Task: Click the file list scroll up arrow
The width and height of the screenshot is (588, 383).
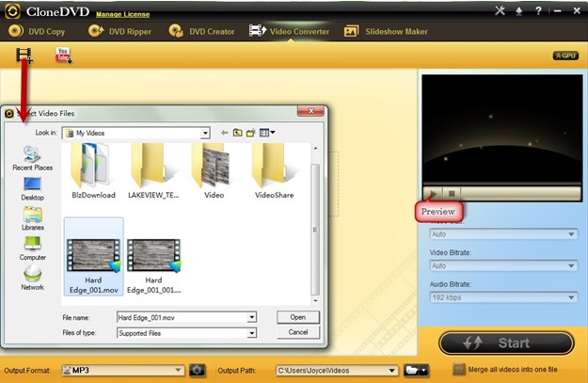Action: (x=315, y=148)
